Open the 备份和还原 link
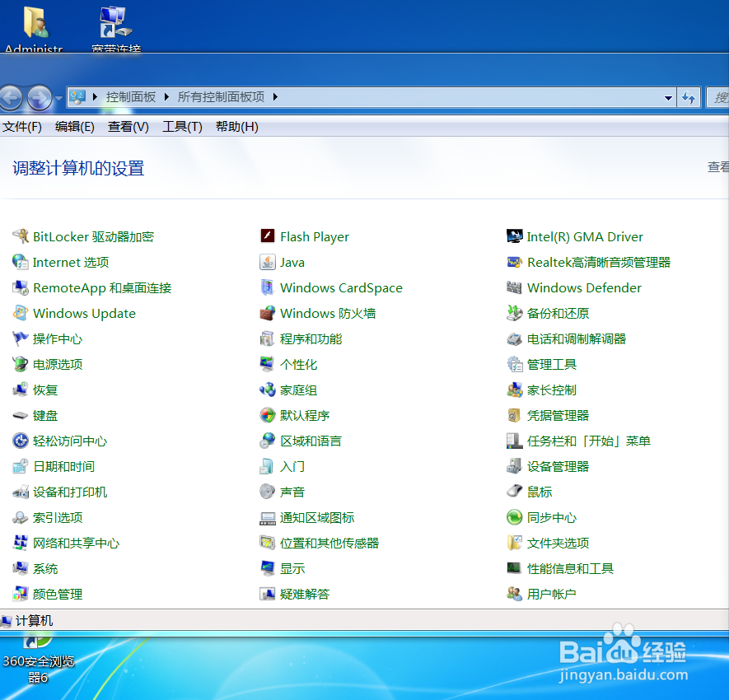The image size is (729, 700). point(558,313)
